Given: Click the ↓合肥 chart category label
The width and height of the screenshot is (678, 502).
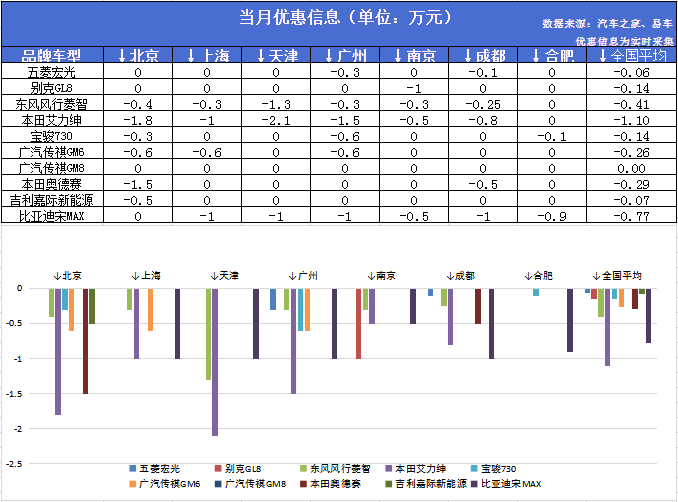Looking at the screenshot, I should (538, 275).
